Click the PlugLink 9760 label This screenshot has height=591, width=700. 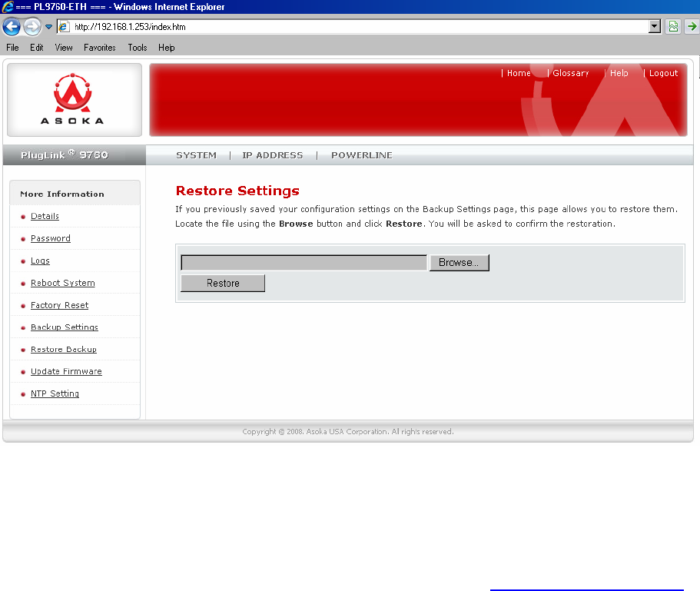[x=65, y=155]
